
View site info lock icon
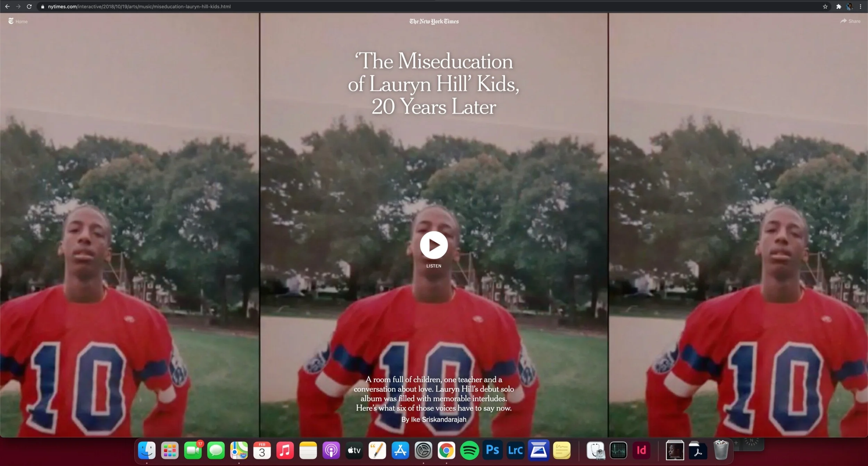click(x=43, y=7)
